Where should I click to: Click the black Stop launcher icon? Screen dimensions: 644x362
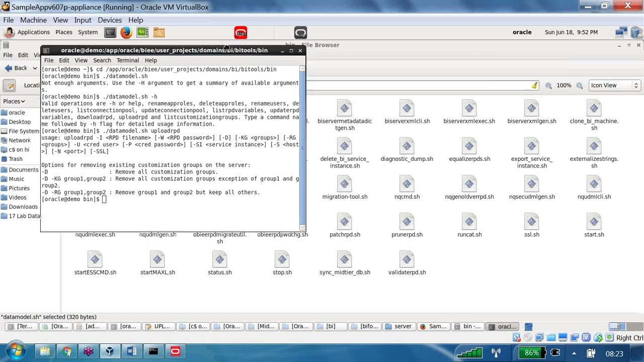pos(300,33)
